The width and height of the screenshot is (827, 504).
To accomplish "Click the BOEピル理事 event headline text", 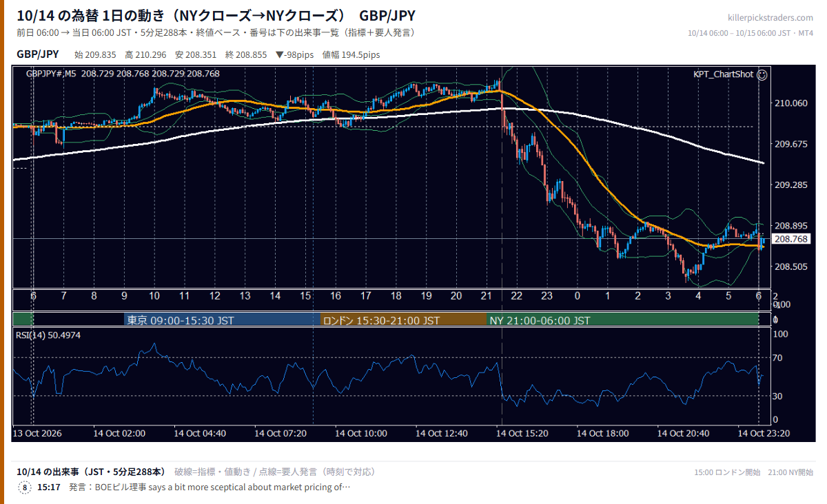I will pyautogui.click(x=210, y=487).
